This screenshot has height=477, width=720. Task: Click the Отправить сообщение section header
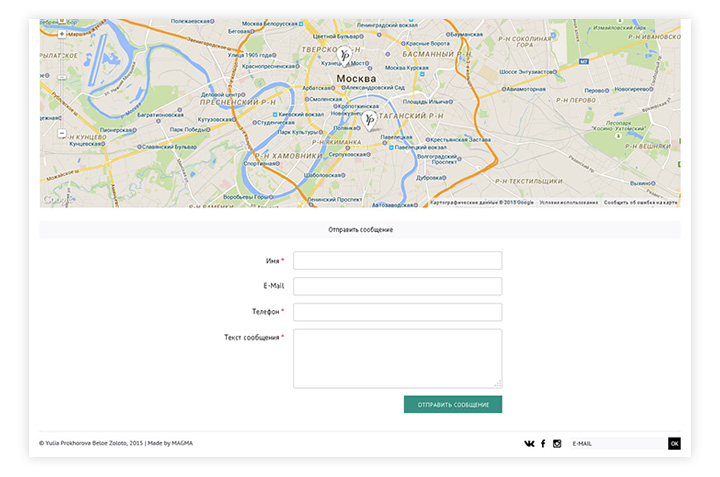(x=360, y=230)
